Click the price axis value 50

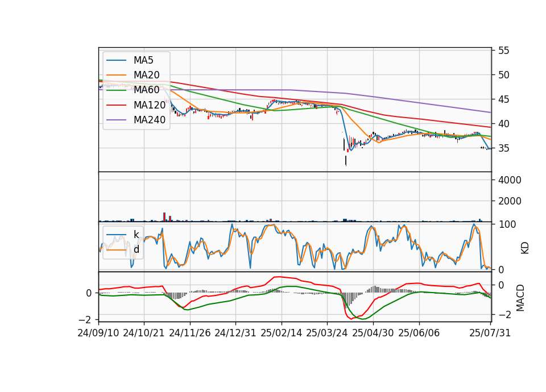pos(503,75)
